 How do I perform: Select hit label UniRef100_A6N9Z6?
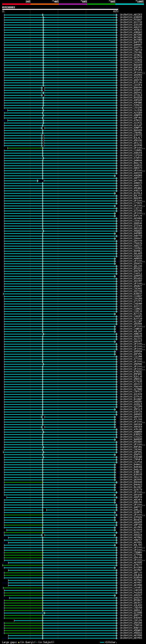[131, 258]
